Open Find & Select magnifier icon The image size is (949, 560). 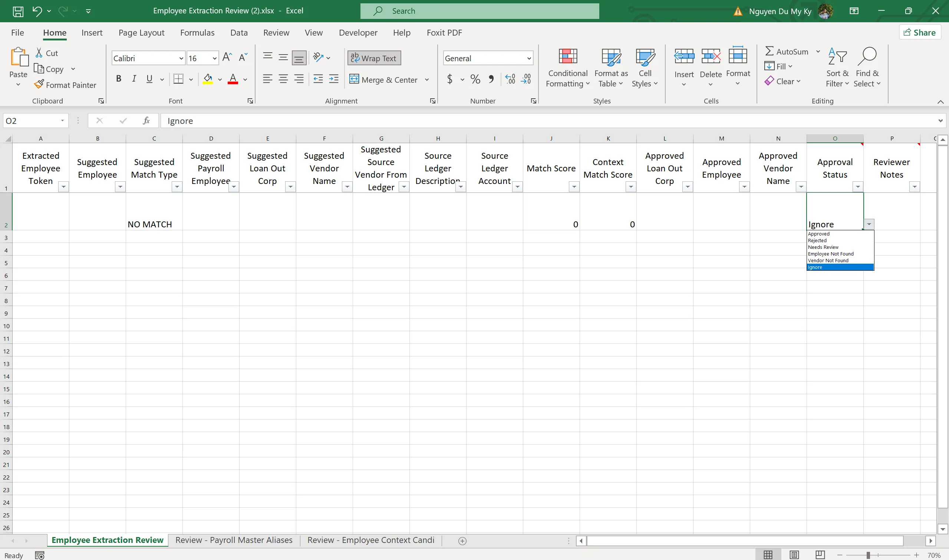(867, 57)
